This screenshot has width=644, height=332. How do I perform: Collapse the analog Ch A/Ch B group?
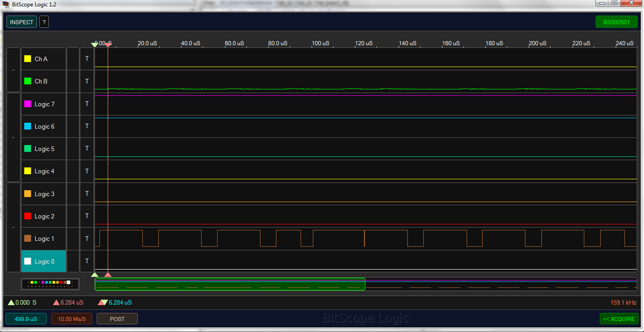point(13,70)
